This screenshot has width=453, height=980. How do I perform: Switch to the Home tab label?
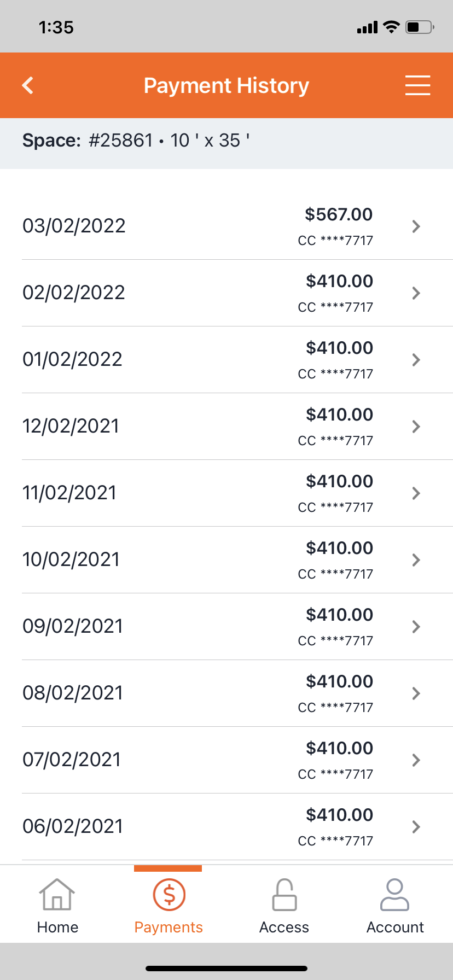pos(57,927)
